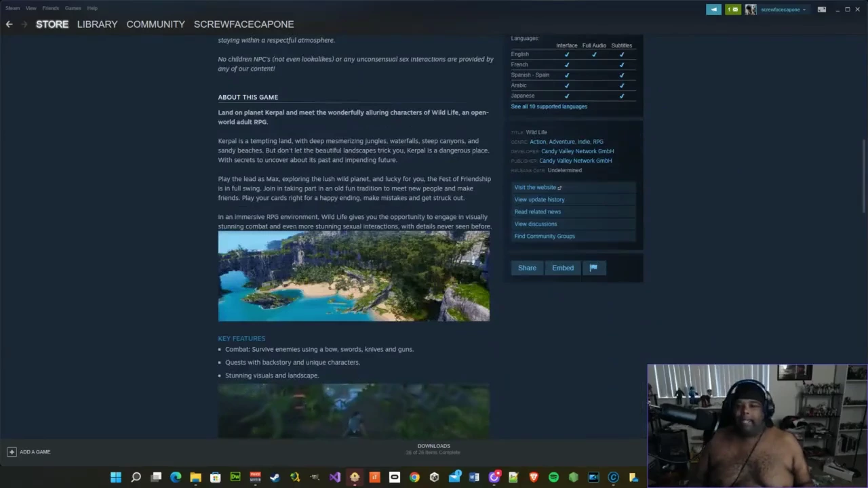The width and height of the screenshot is (868, 488).
Task: Click the island landscape screenshot
Action: [x=353, y=276]
